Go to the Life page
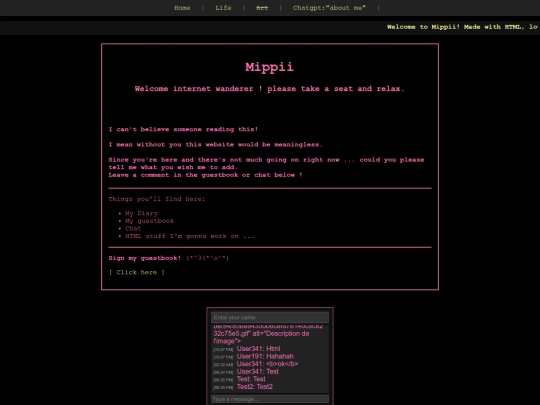This screenshot has width=540, height=405. tap(223, 8)
